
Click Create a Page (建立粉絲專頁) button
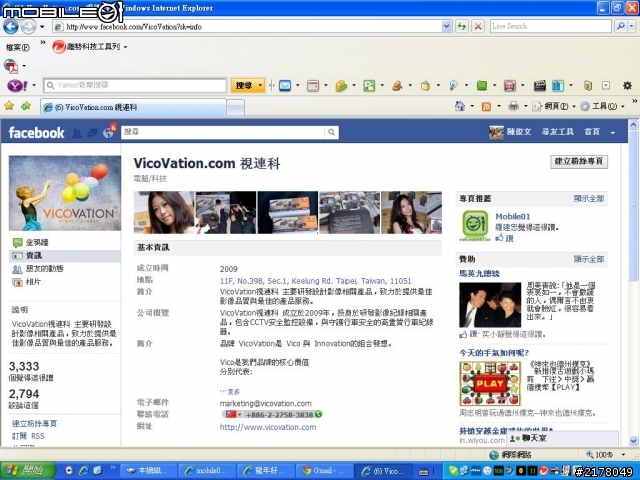579,161
